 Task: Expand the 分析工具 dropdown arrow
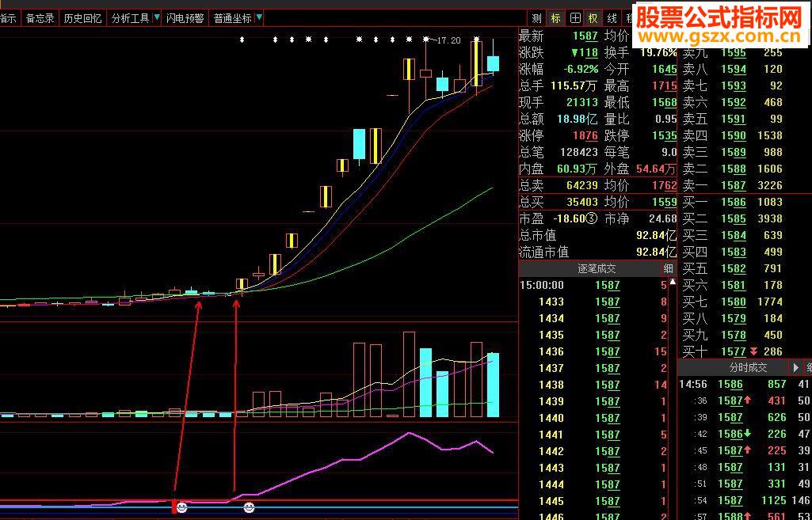click(x=156, y=18)
